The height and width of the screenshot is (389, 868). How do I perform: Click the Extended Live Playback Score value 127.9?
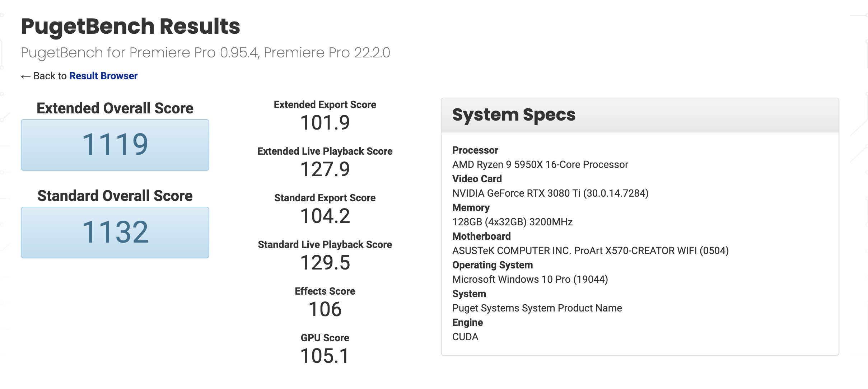pos(325,169)
